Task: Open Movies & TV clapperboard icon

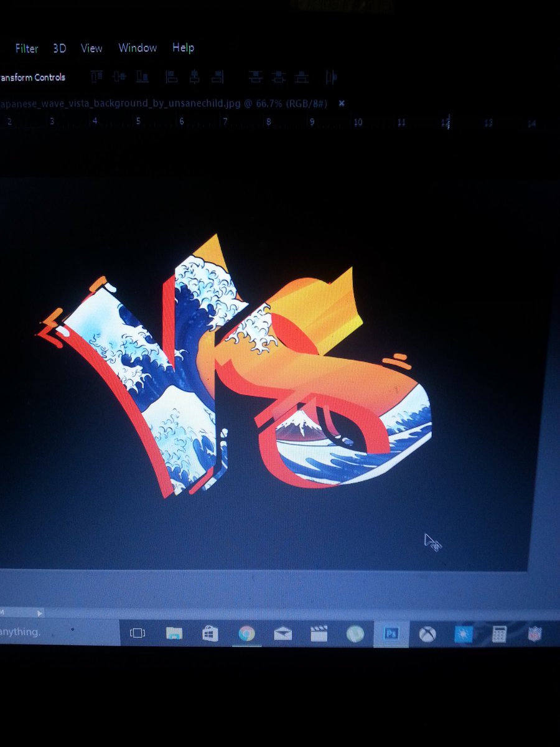Action: tap(319, 634)
